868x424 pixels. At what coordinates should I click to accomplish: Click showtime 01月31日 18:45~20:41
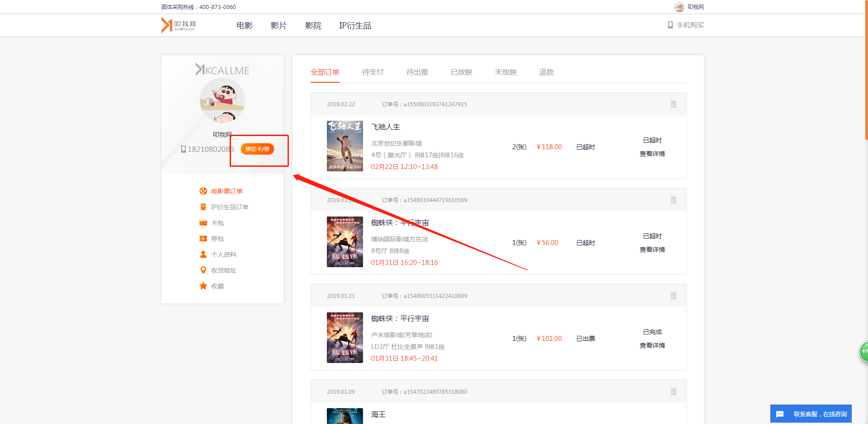pyautogui.click(x=405, y=358)
